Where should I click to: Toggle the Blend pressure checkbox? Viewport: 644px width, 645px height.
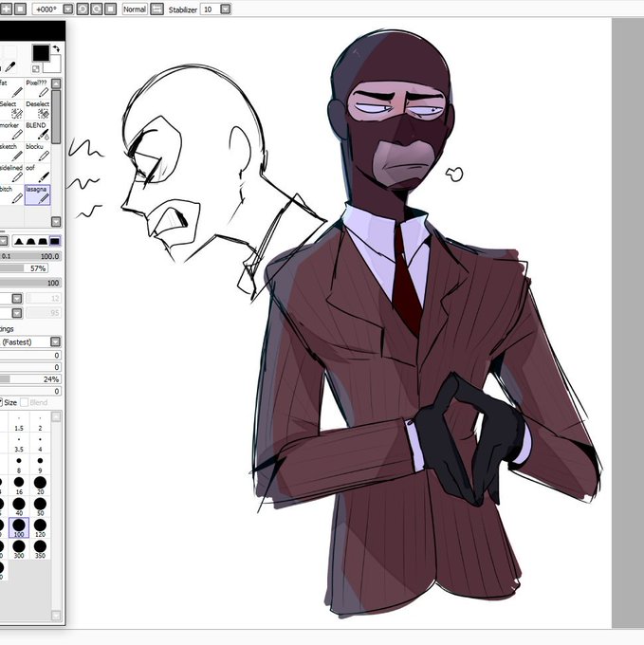(x=25, y=402)
